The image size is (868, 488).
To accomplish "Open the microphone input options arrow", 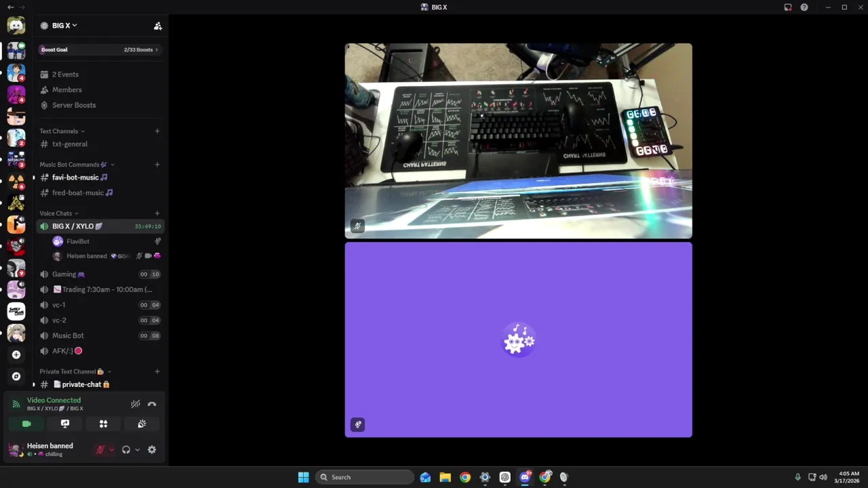I will (111, 449).
